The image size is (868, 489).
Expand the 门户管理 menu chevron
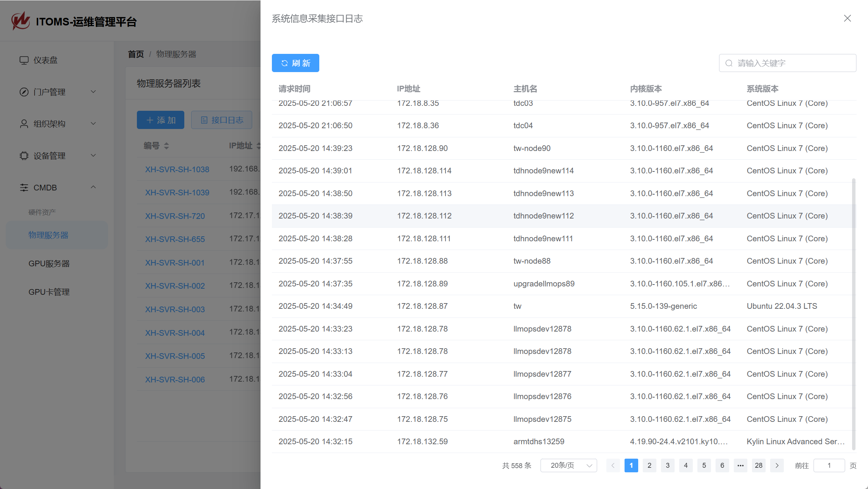tap(93, 92)
